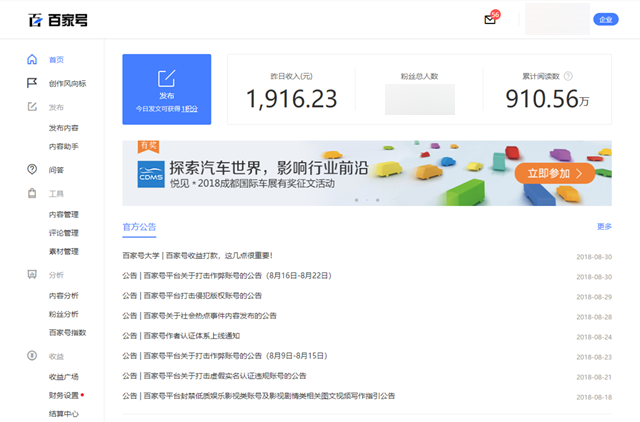Switch to the 官方公告 tab
Screen dimensions: 640x422
[139, 227]
